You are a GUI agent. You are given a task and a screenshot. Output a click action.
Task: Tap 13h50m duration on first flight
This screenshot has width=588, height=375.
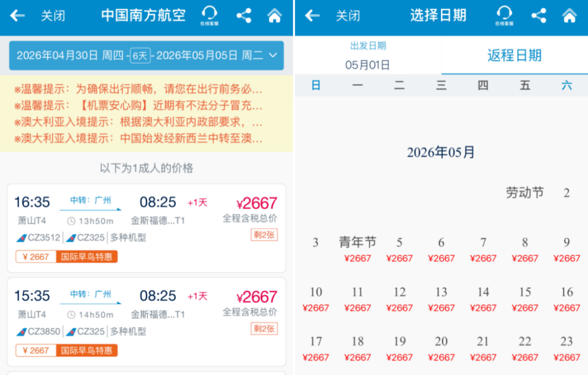(x=90, y=221)
